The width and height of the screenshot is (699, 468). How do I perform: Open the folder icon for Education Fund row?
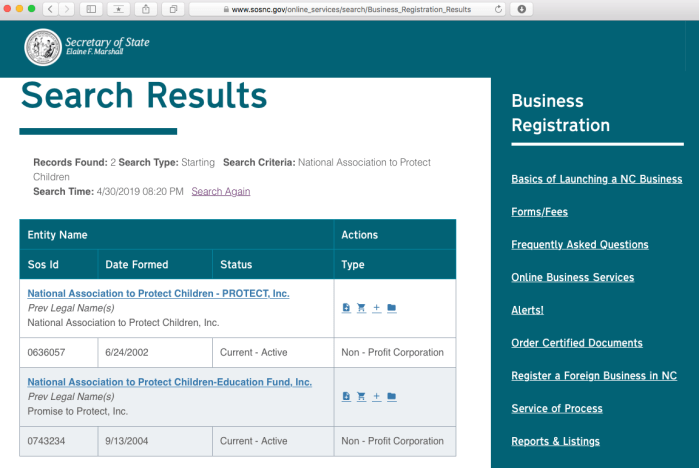click(x=392, y=396)
